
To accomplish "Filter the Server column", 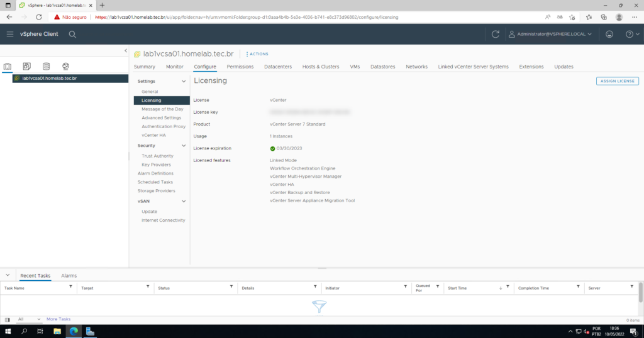I will (631, 286).
